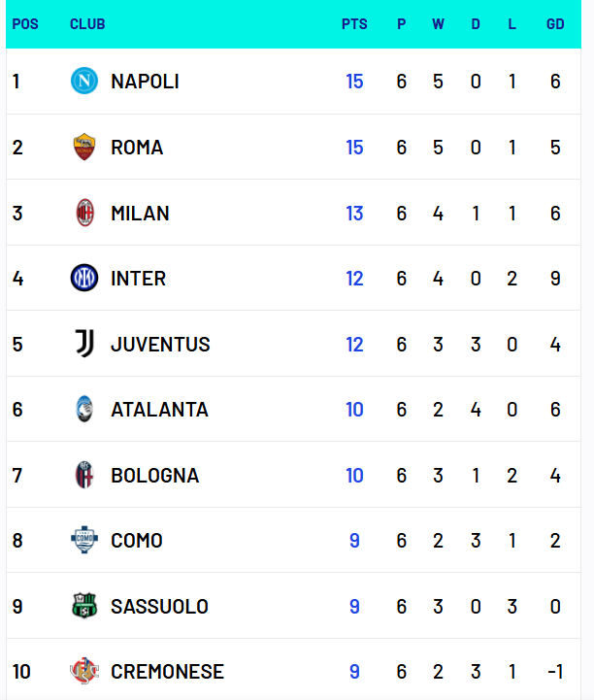594x700 pixels.
Task: Click the Bologna club crest icon
Action: (84, 475)
